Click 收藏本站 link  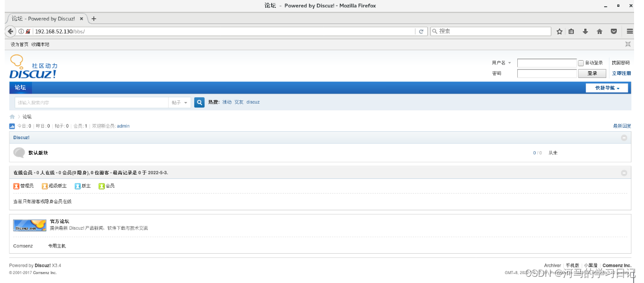pyautogui.click(x=40, y=44)
